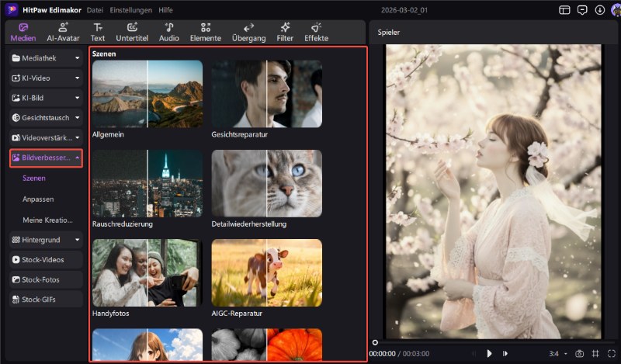This screenshot has width=621, height=364.
Task: Switch the window layout icon
Action: 564,10
